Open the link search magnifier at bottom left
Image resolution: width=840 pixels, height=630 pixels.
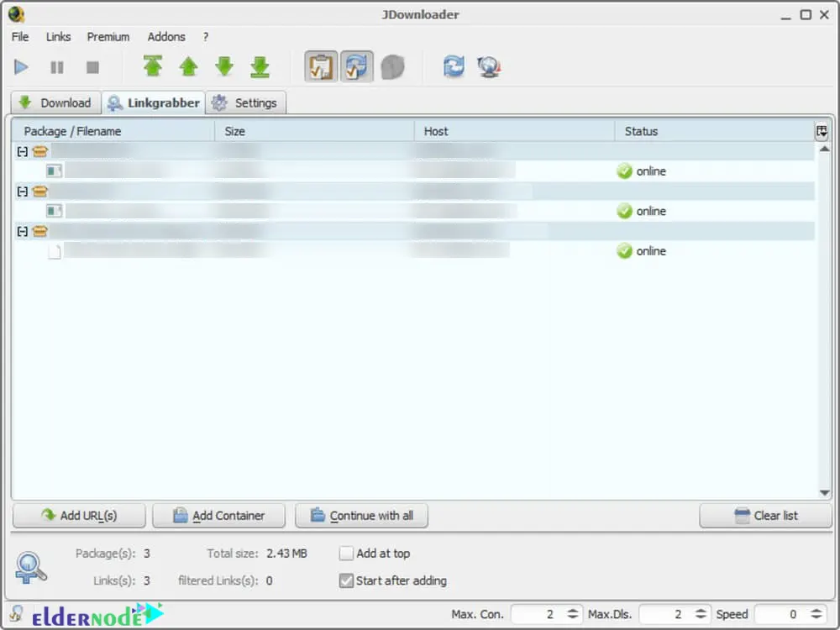pos(31,567)
